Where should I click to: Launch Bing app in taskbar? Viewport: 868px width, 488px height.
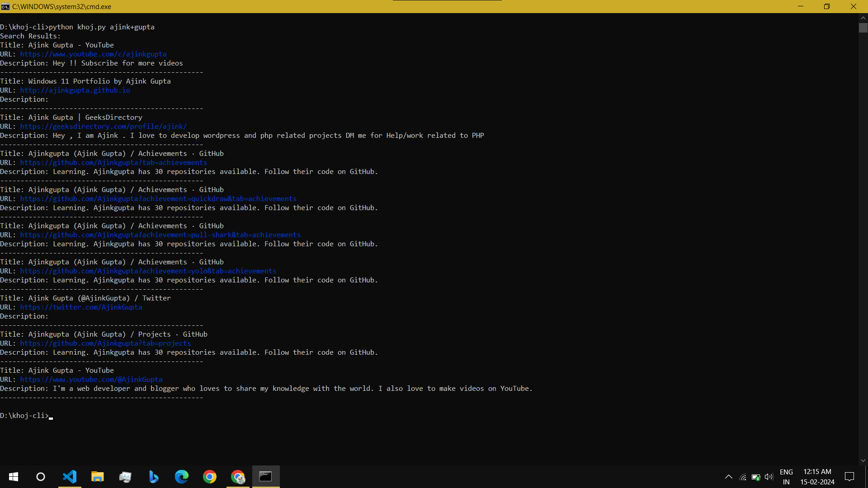(154, 477)
